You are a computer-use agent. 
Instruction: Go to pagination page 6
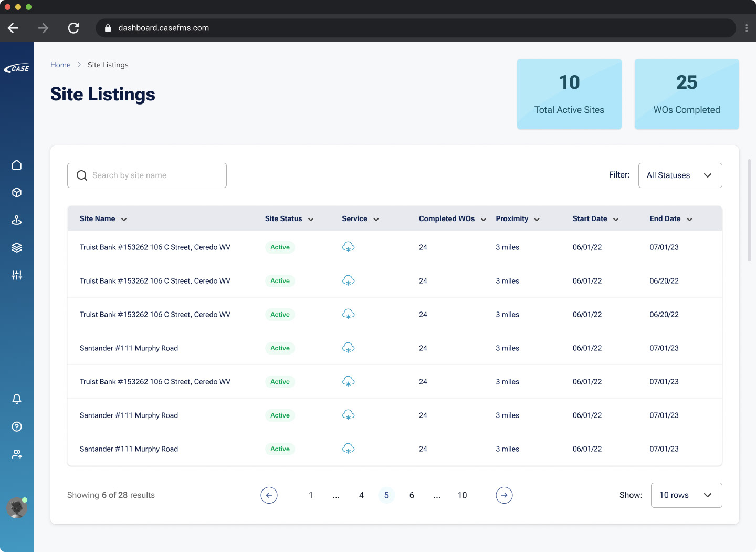[x=412, y=495]
